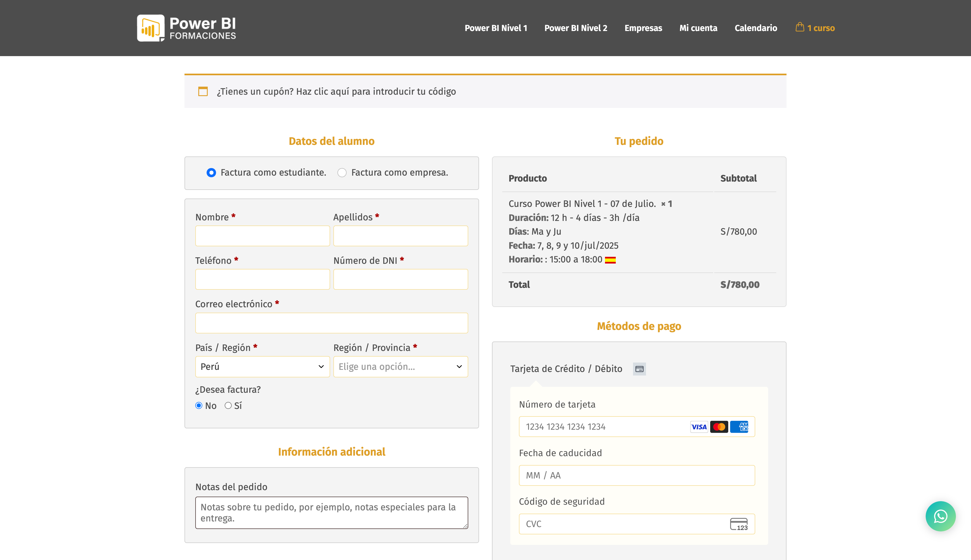Viewport: 971px width, 560px height.
Task: Open WhatsApp chat floating button
Action: coord(940,516)
